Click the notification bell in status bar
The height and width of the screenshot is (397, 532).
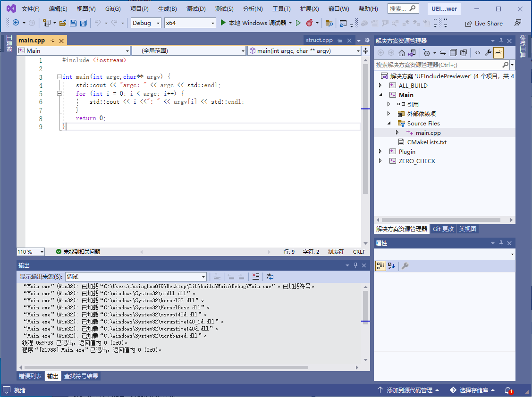508,390
